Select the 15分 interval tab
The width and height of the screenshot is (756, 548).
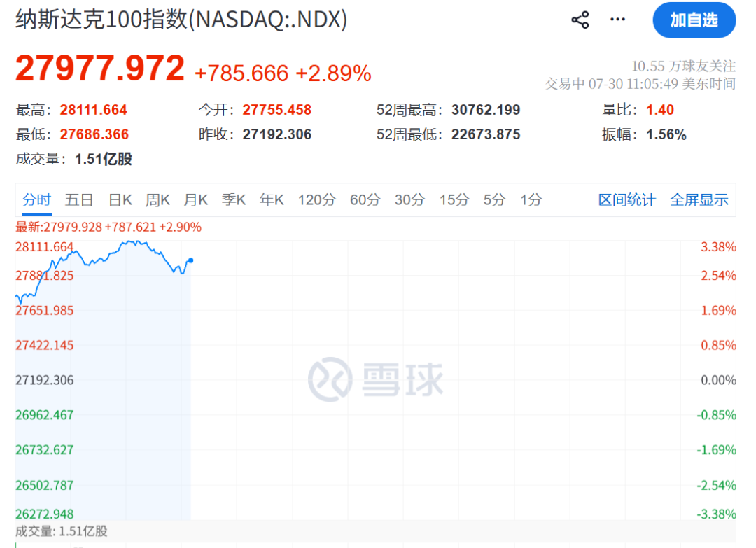click(x=454, y=199)
